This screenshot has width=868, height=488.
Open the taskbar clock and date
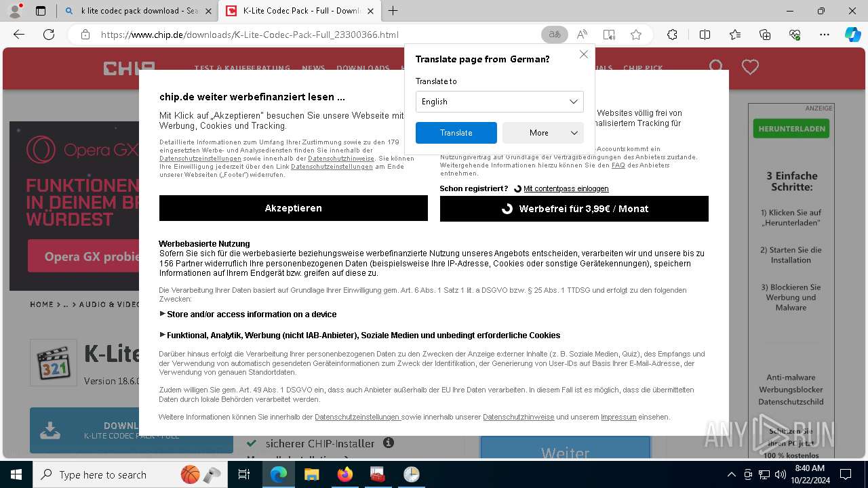[x=809, y=474]
